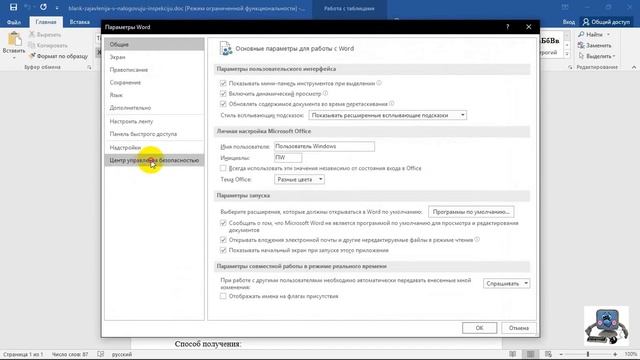Open the Office theme dropdown
Image resolution: width=640 pixels, height=360 pixels.
pos(299,179)
